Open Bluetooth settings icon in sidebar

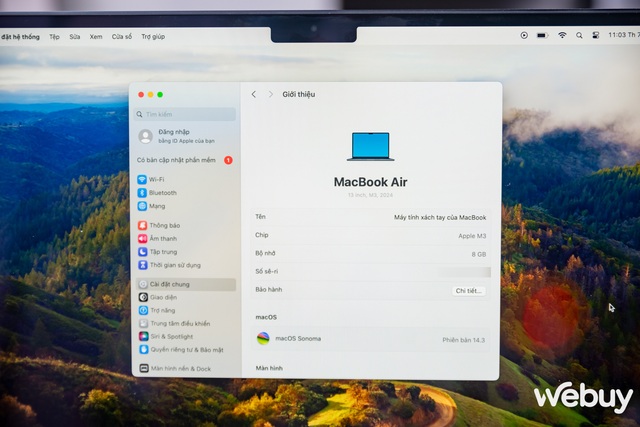[x=142, y=193]
